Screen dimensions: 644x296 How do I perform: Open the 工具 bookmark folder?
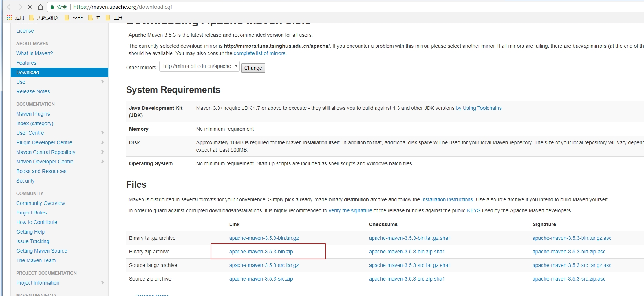[x=114, y=18]
